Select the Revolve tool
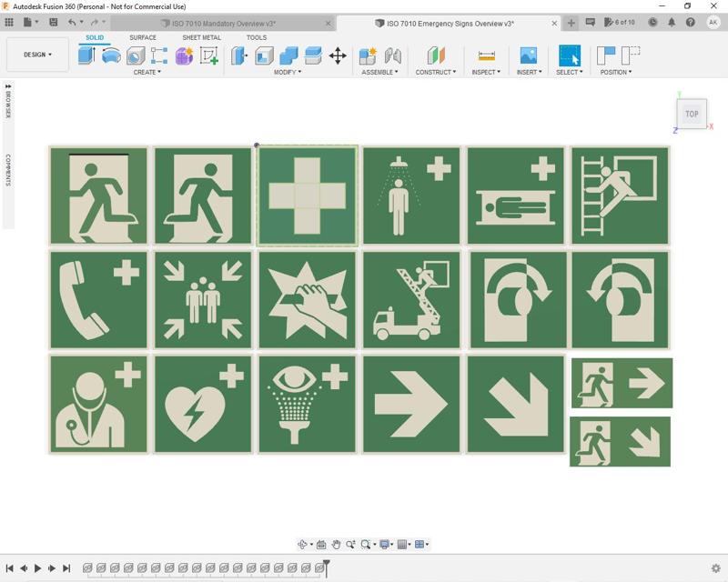The image size is (728, 582). [109, 57]
